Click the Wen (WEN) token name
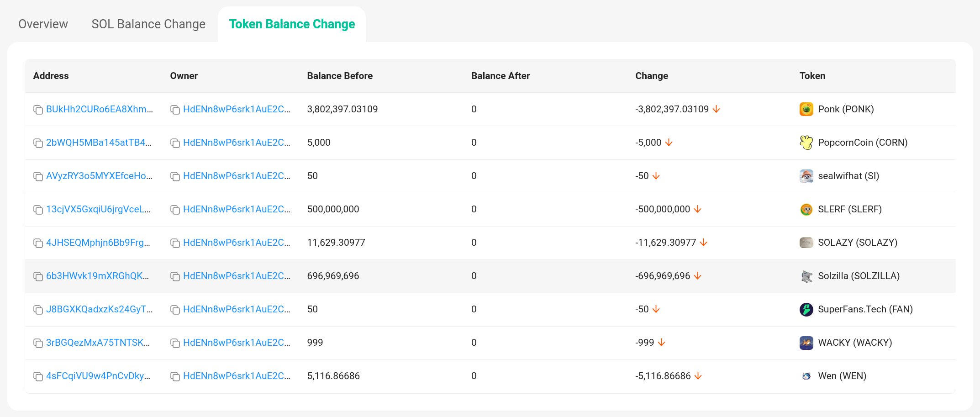980x417 pixels. point(842,376)
